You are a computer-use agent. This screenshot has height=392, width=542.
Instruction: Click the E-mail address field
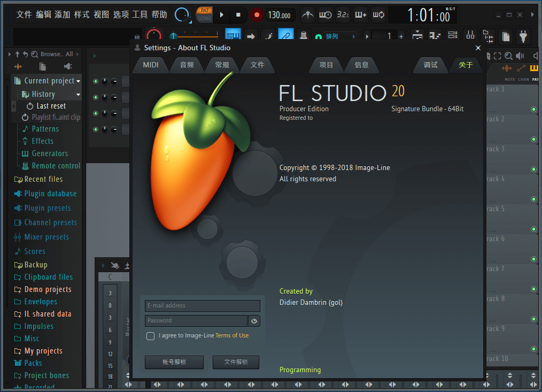point(203,306)
